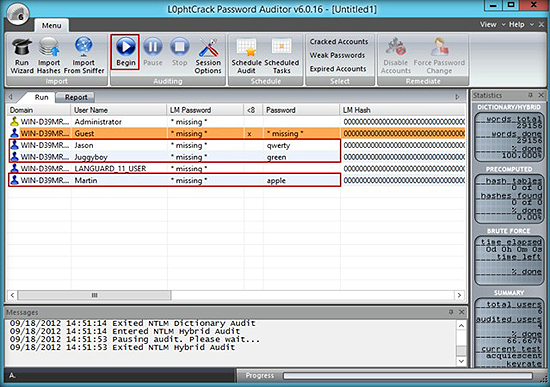Click the Jason row user icon
Viewport: 550px width, 387px height.
(x=14, y=145)
